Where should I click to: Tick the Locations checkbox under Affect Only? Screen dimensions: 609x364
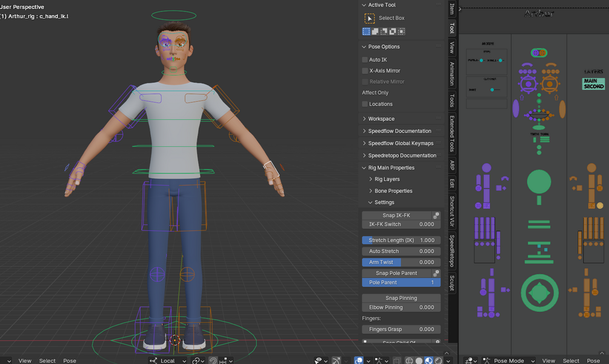coord(365,104)
